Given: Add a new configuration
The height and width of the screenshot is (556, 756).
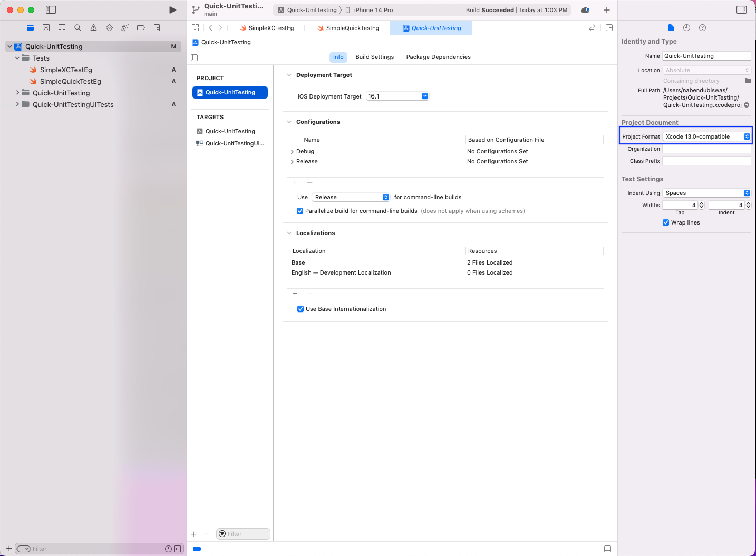Looking at the screenshot, I should 295,182.
